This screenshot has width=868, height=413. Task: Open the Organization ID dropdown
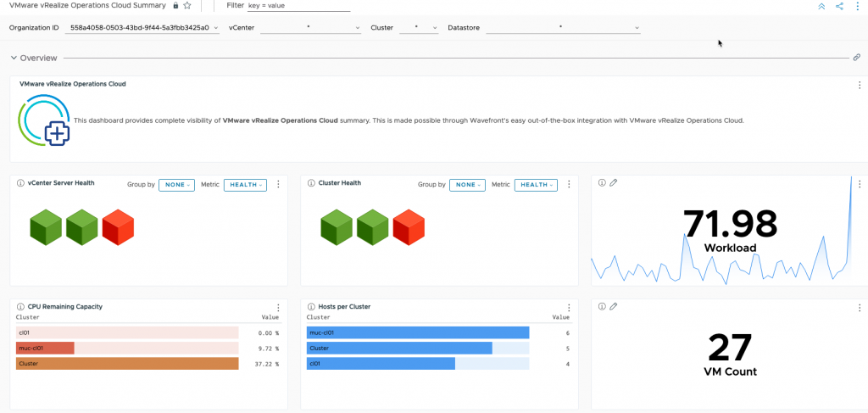(x=142, y=28)
